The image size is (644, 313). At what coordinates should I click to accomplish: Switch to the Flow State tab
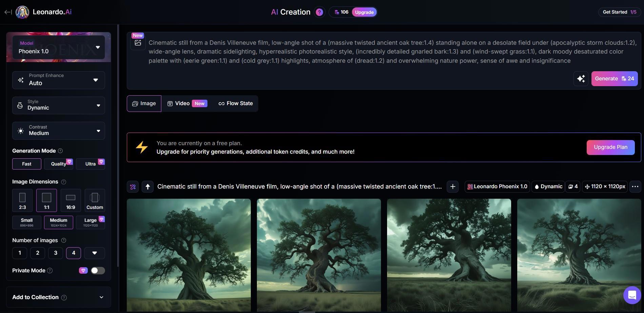point(236,103)
